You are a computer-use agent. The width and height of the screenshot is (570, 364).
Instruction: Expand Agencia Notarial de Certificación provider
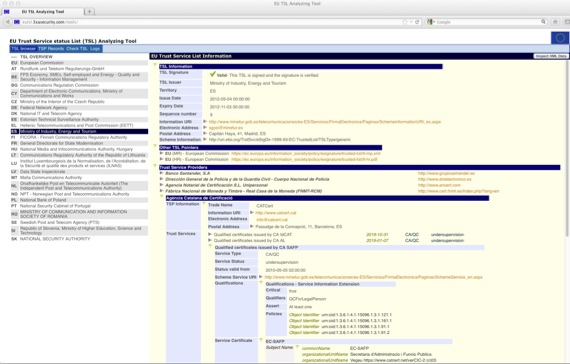click(x=161, y=185)
